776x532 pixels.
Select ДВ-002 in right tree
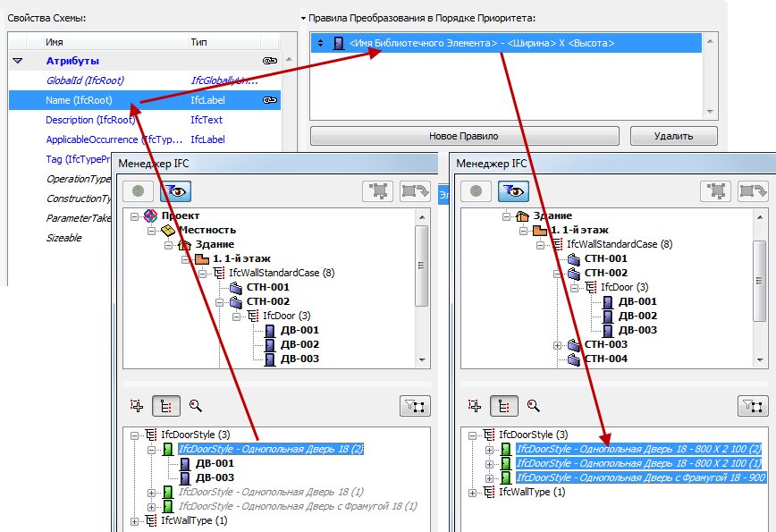click(x=637, y=317)
